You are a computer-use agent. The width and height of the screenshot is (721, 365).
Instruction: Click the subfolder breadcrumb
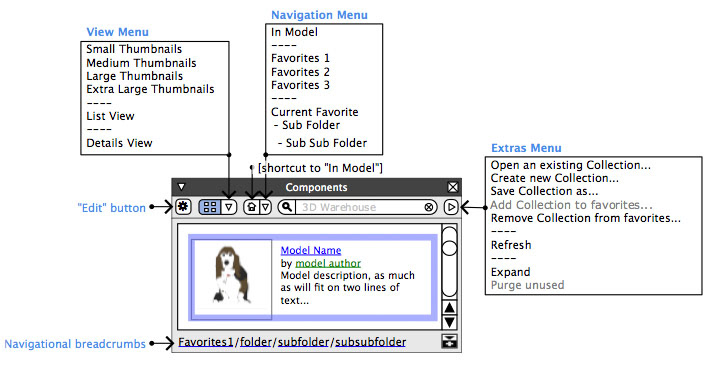coord(303,342)
